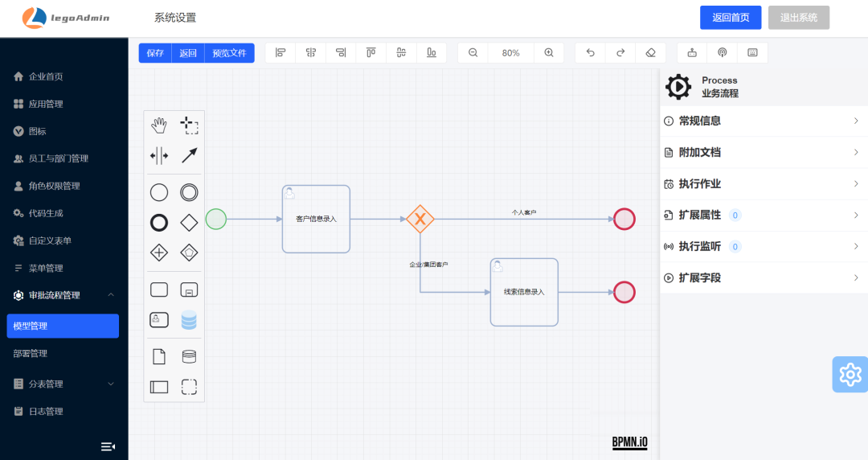This screenshot has width=868, height=460.
Task: Click the align left toolbar icon
Action: coord(280,53)
